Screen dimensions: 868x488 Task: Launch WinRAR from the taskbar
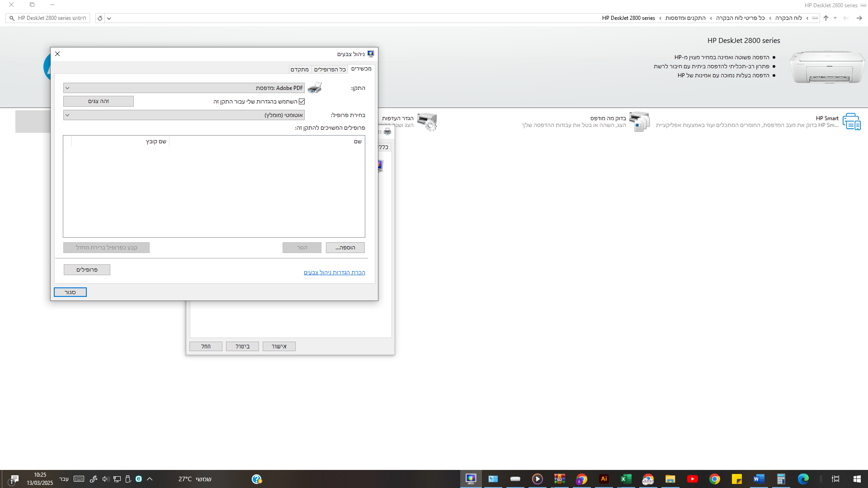[559, 479]
